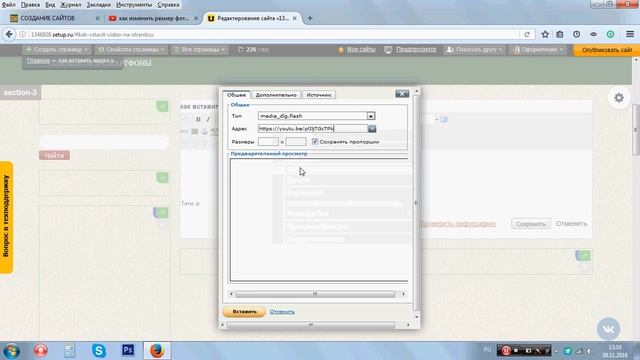Open the Вопрос в техподдержку side tab
Image resolution: width=640 pixels, height=360 pixels.
(6, 217)
